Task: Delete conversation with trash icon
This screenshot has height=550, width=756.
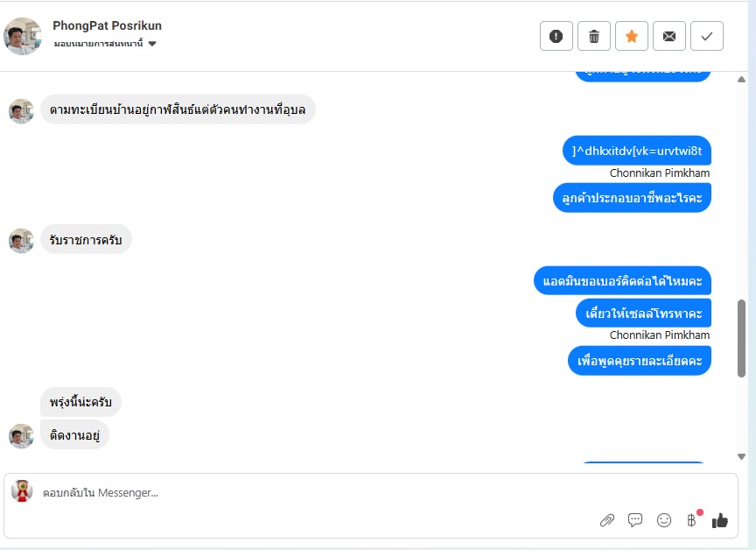Action: (x=594, y=36)
